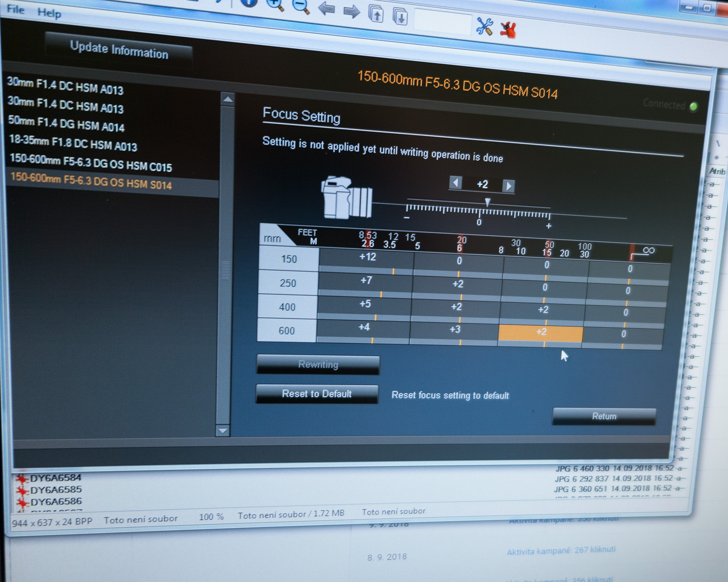Click the focus adjustment slider triangle marker
This screenshot has width=728, height=582.
[x=488, y=202]
